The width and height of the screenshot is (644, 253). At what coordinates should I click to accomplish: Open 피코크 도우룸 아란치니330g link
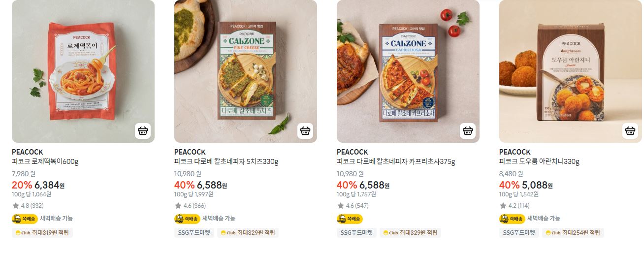coord(539,161)
